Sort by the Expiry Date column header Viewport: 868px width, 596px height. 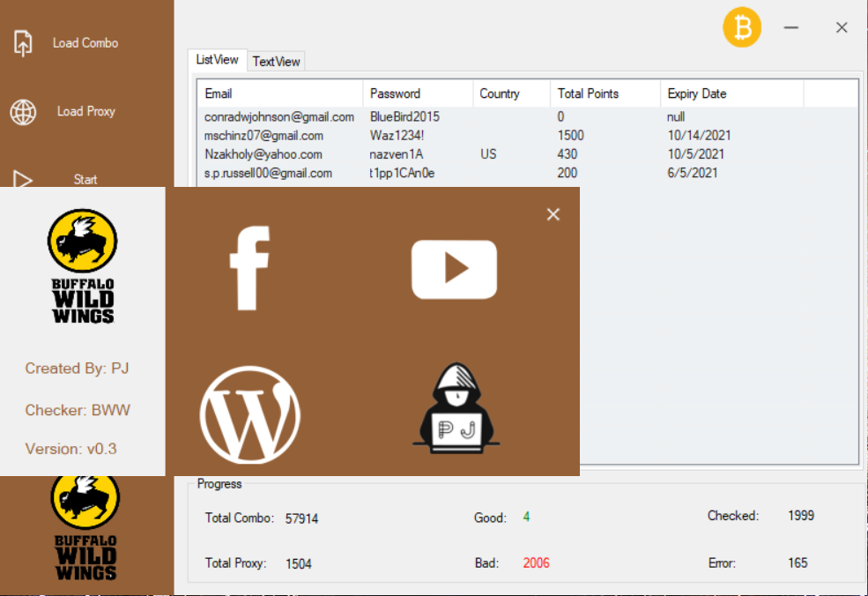click(x=731, y=93)
